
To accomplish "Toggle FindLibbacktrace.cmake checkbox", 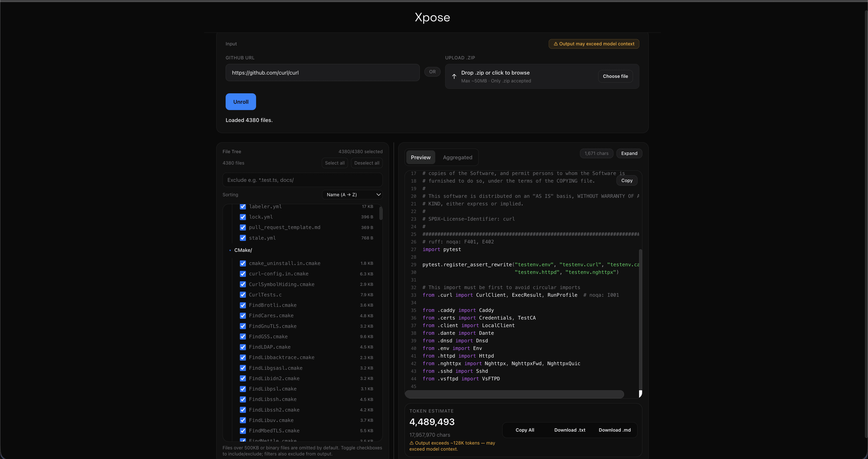I will click(x=243, y=357).
